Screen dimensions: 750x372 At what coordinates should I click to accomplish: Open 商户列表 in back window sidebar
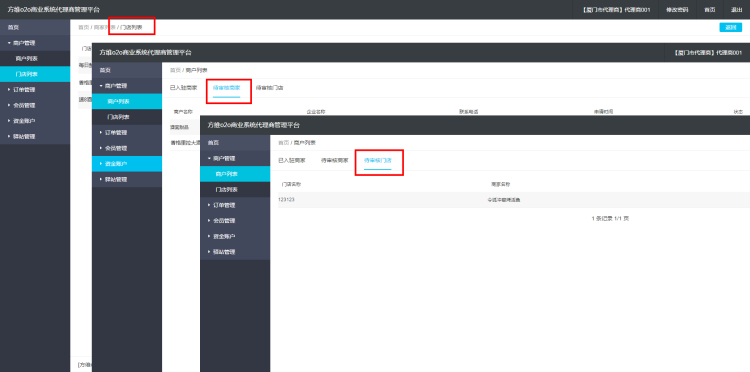(x=35, y=58)
